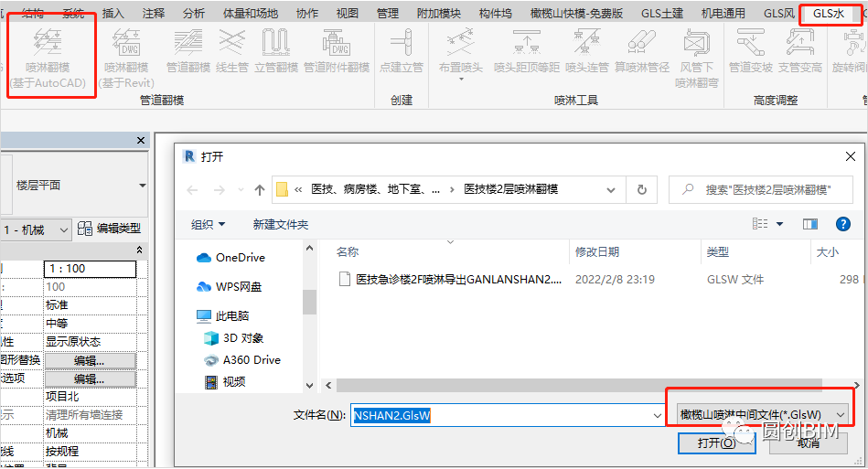Viewport: 868px width, 469px height.
Task: Open the dialog help icon
Action: (x=842, y=224)
